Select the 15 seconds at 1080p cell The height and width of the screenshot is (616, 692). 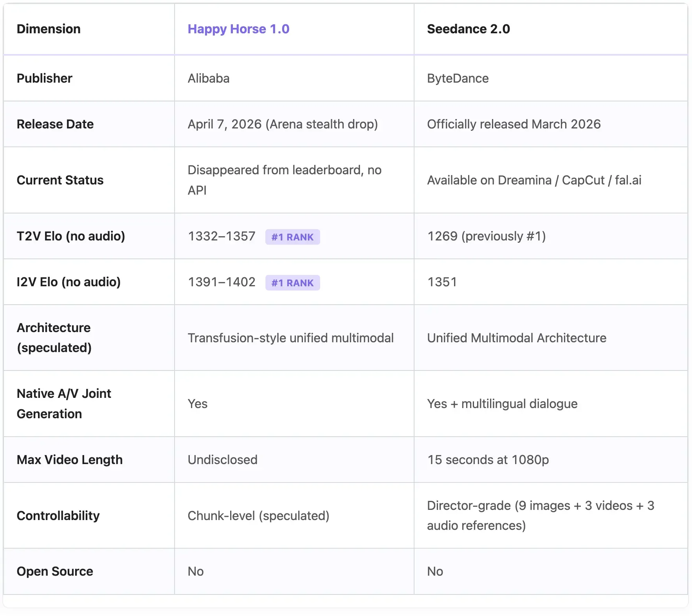[488, 460]
